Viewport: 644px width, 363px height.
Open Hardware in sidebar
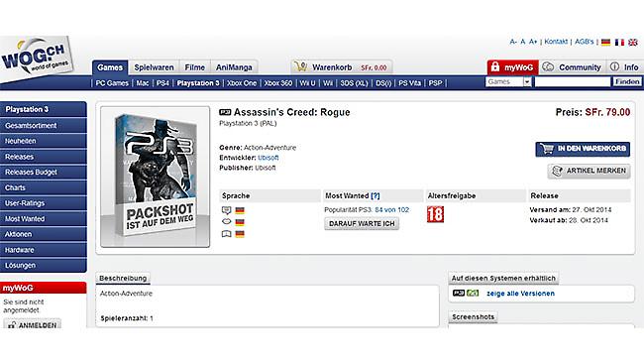(x=44, y=250)
